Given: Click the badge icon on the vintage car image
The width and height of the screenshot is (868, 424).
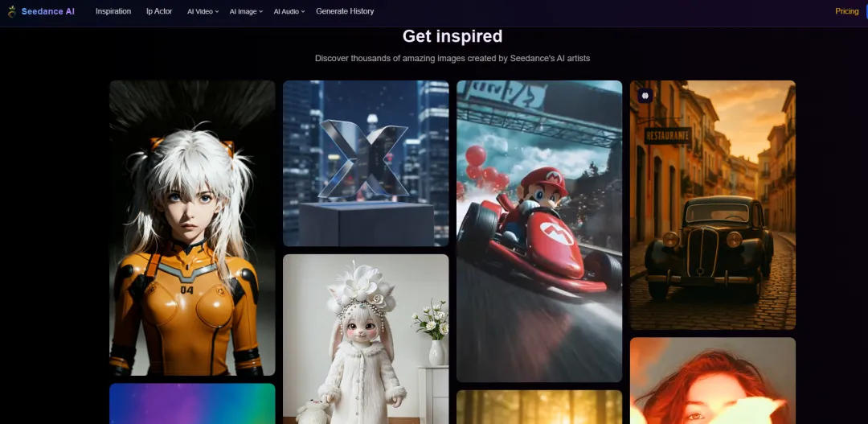Looking at the screenshot, I should (645, 95).
